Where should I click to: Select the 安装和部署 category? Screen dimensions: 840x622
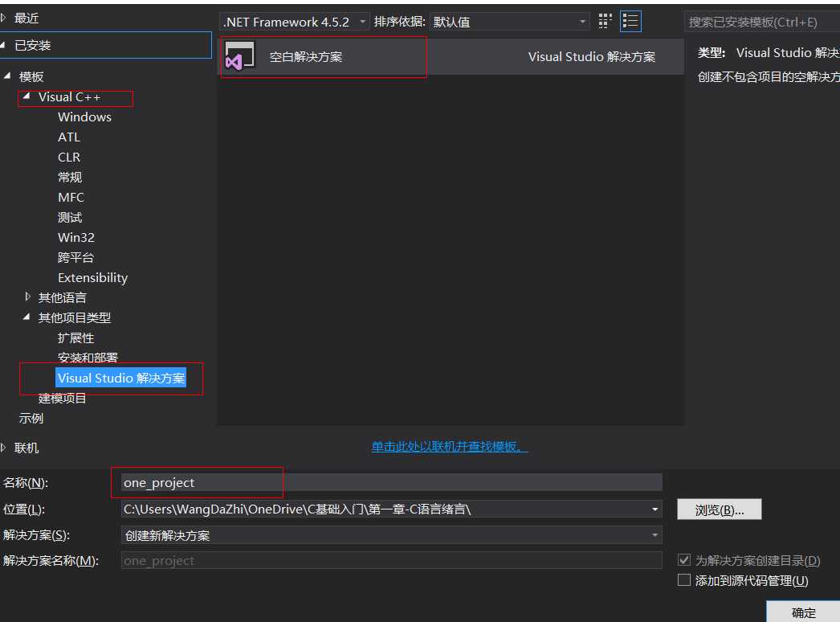[x=88, y=358]
